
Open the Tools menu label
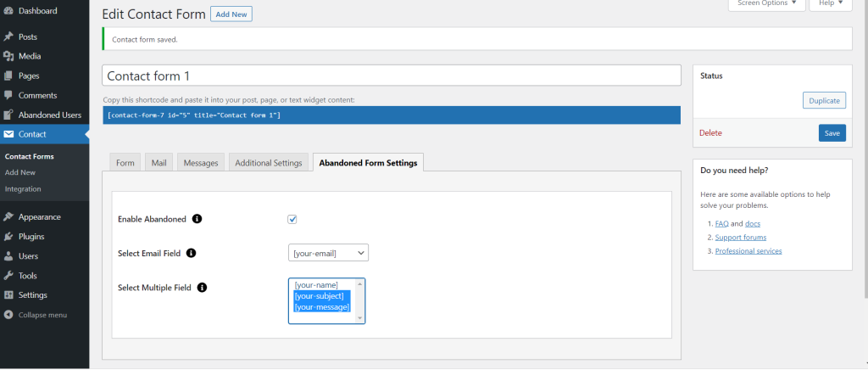pos(28,275)
